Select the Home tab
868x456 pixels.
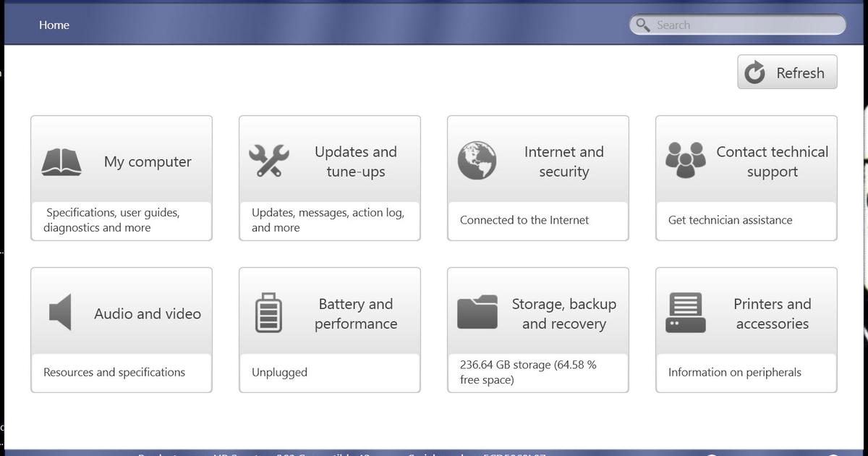(54, 25)
